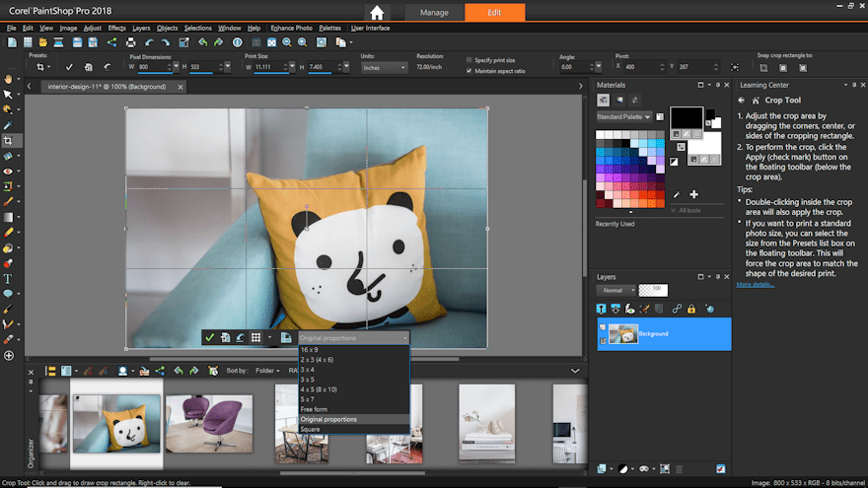The image size is (868, 488).
Task: Click the More details link
Action: [x=756, y=284]
